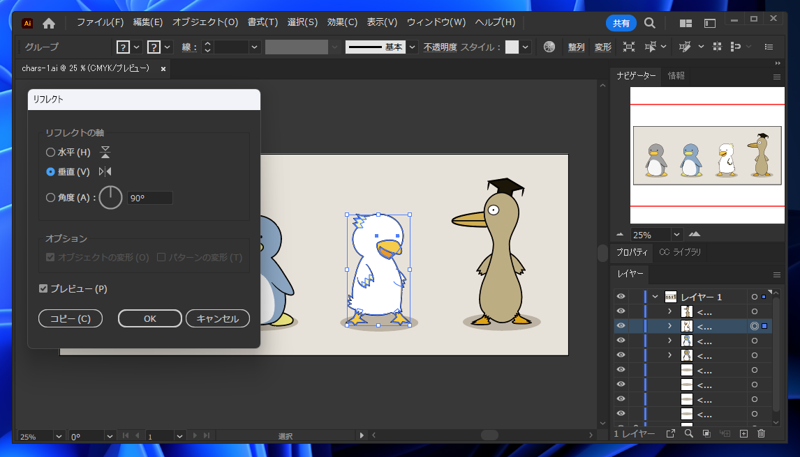800x457 pixels.
Task: Click the target circle of the selected layer row
Action: pos(754,326)
